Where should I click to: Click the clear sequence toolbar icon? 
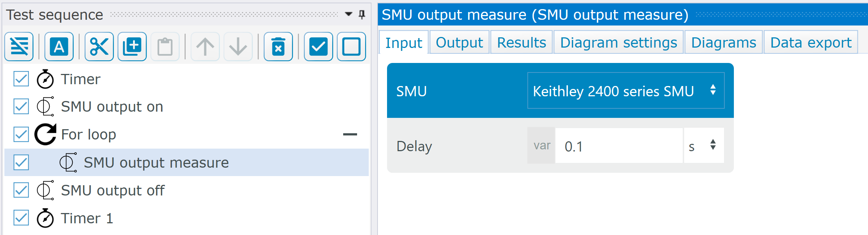(x=19, y=46)
